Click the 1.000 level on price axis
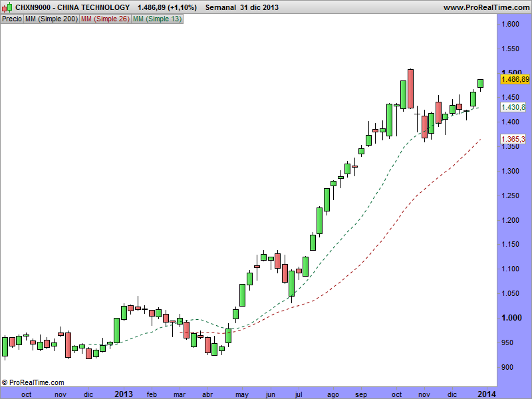 pyautogui.click(x=511, y=318)
